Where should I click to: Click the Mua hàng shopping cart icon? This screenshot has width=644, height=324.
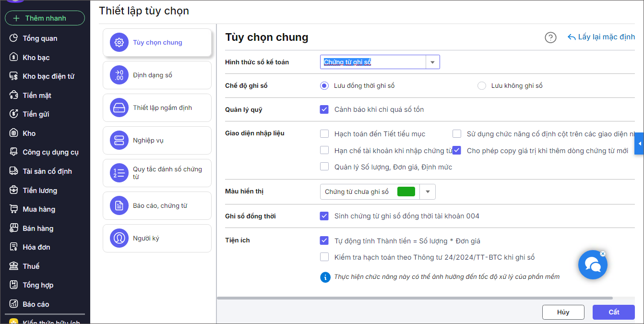[14, 209]
